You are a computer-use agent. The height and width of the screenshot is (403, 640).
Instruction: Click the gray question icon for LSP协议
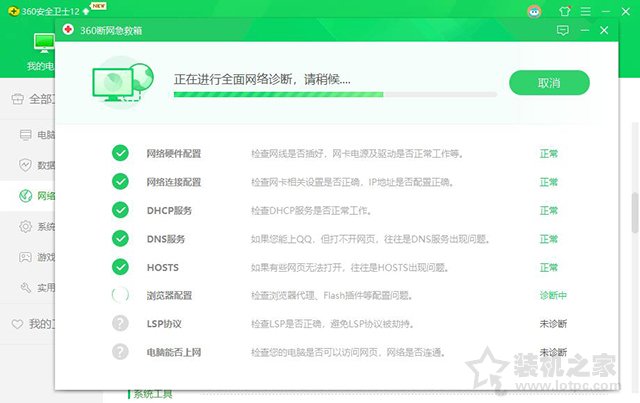pos(120,323)
